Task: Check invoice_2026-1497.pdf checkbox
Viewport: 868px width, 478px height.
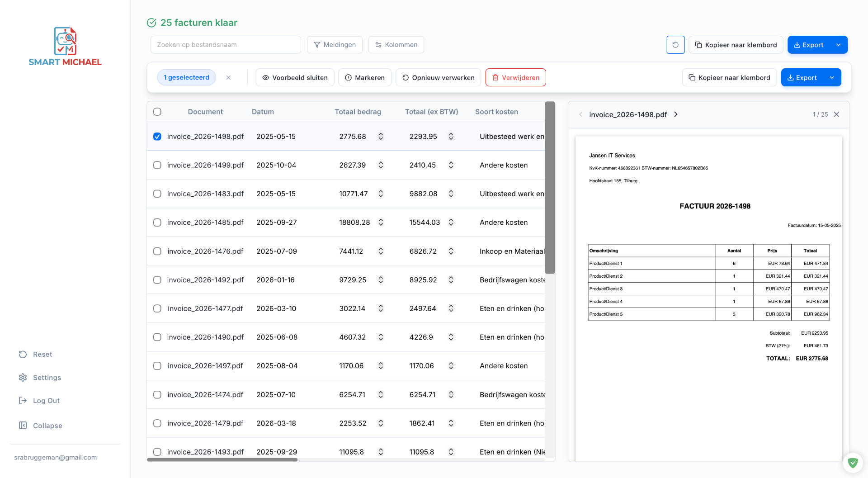Action: point(157,366)
